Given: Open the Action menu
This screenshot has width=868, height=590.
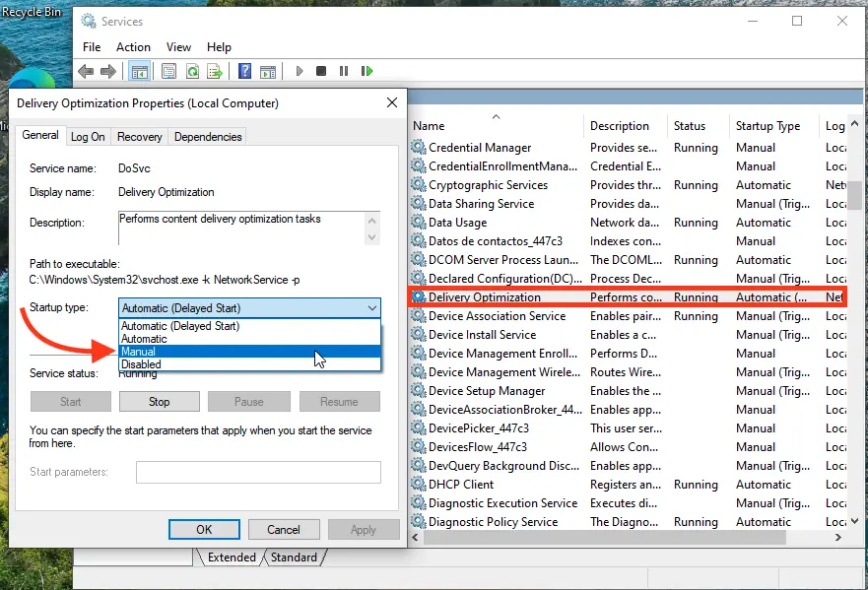Looking at the screenshot, I should [x=133, y=46].
